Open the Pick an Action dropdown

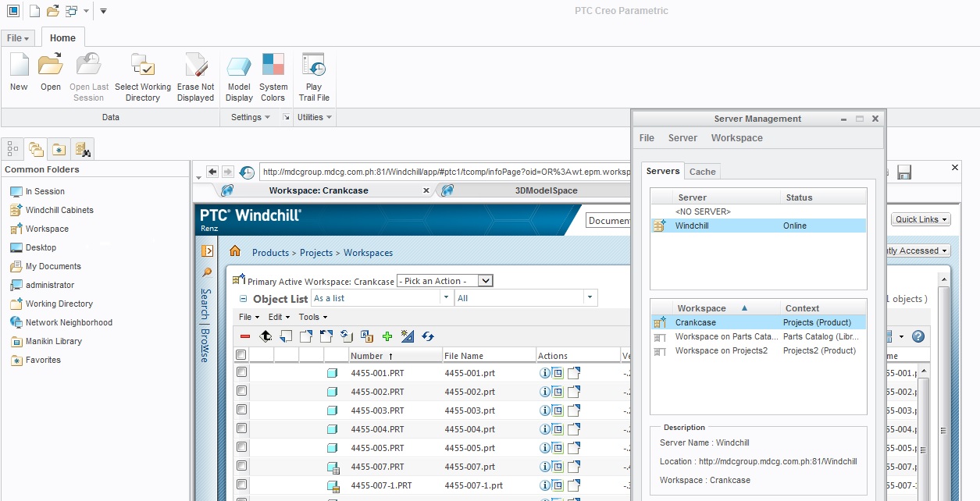[x=445, y=281]
